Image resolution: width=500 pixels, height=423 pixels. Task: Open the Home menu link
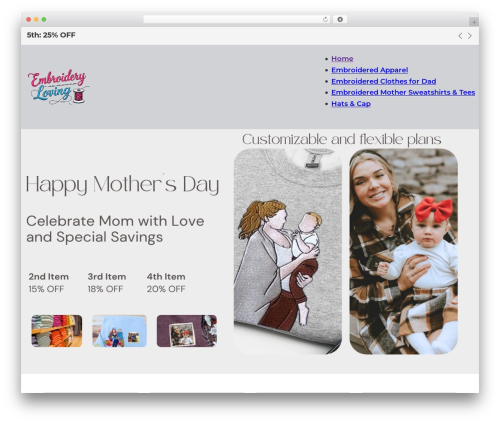[342, 59]
